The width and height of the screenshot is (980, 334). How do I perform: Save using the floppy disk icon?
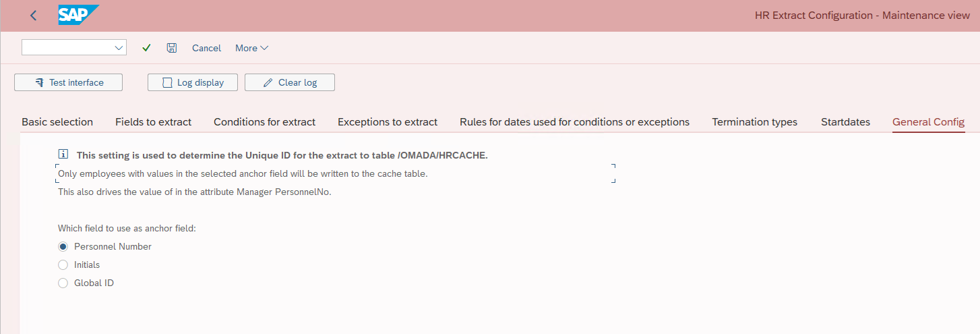point(171,48)
